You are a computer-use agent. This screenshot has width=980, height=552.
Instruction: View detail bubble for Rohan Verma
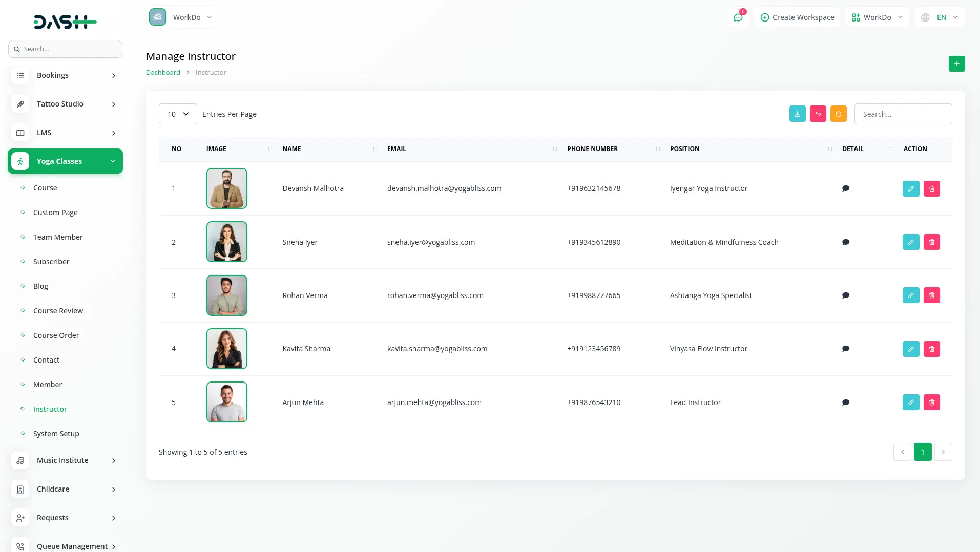[x=845, y=295]
